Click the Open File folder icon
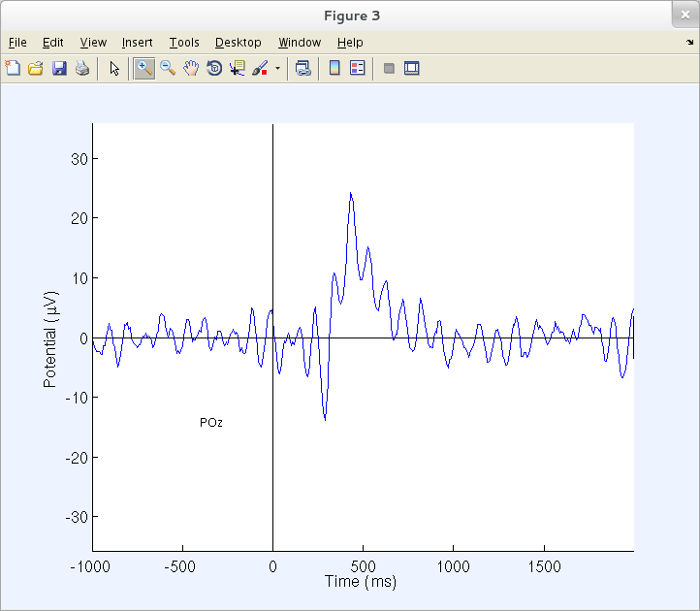 pyautogui.click(x=36, y=69)
